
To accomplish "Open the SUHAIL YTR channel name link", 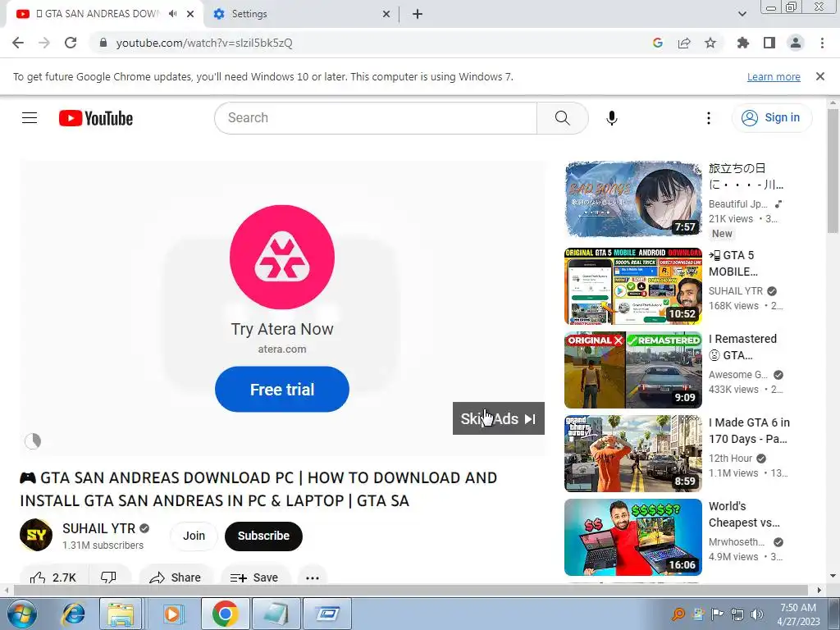I will point(99,528).
